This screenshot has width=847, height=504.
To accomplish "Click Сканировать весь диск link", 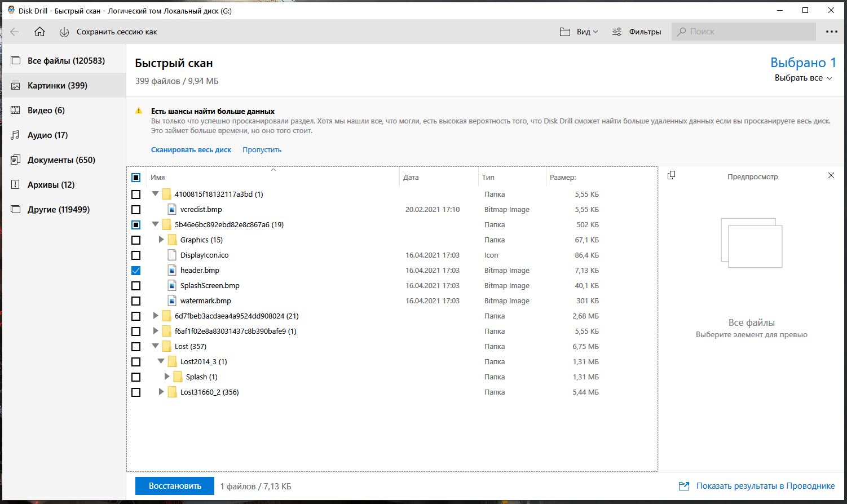I will click(x=191, y=149).
